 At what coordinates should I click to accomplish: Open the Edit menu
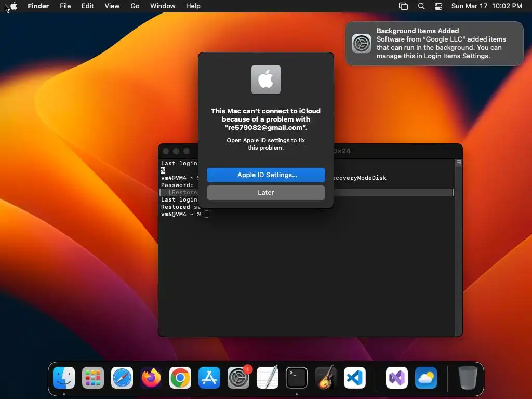click(87, 6)
